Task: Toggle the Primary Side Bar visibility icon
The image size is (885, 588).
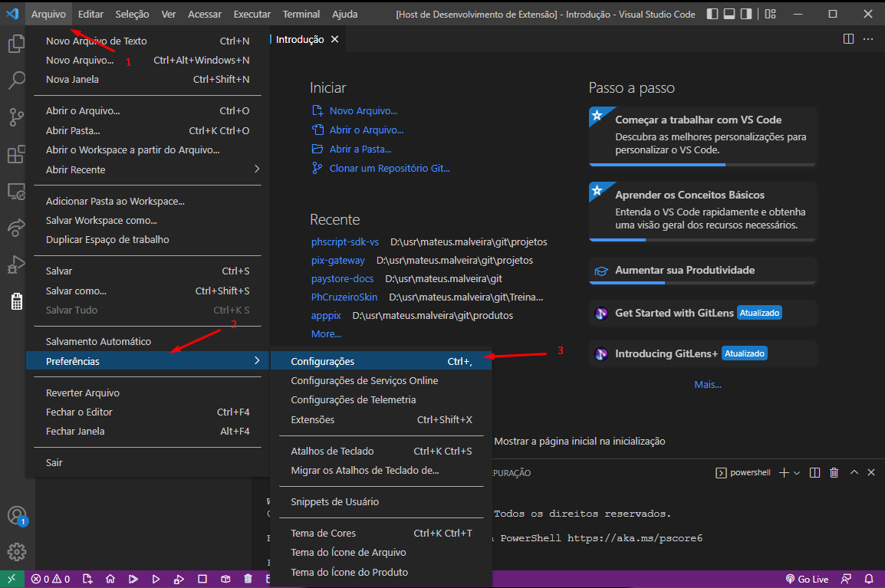Action: [712, 13]
